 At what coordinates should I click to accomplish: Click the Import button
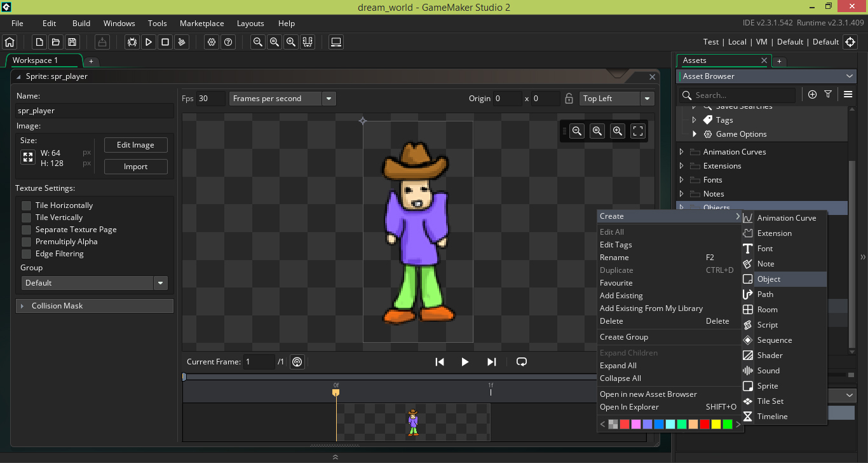[x=136, y=167]
